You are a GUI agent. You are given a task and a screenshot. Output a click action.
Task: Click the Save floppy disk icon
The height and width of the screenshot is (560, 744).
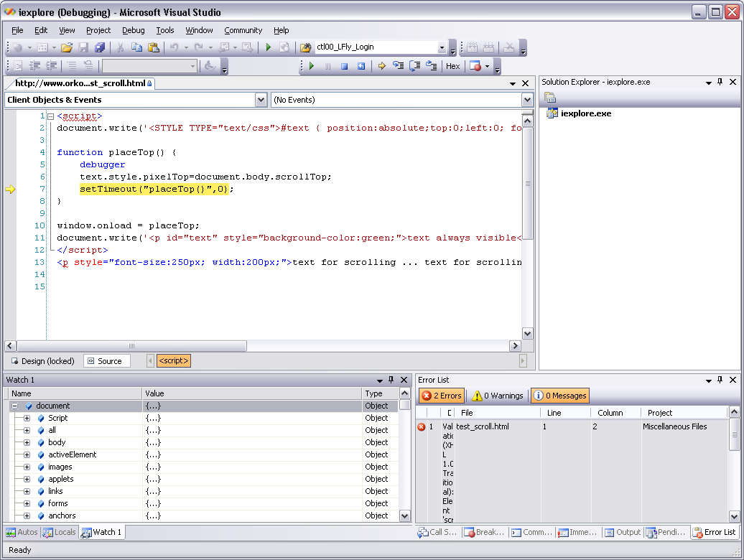point(83,47)
